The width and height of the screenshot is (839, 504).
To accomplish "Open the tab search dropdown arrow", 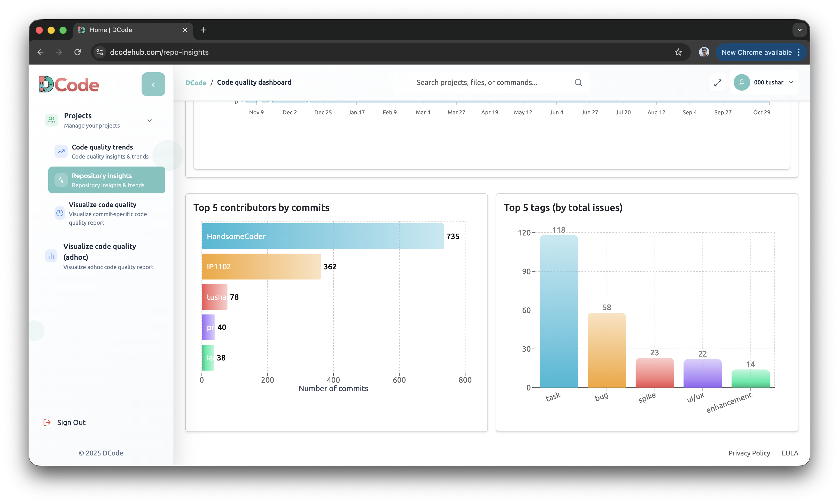I will [799, 30].
